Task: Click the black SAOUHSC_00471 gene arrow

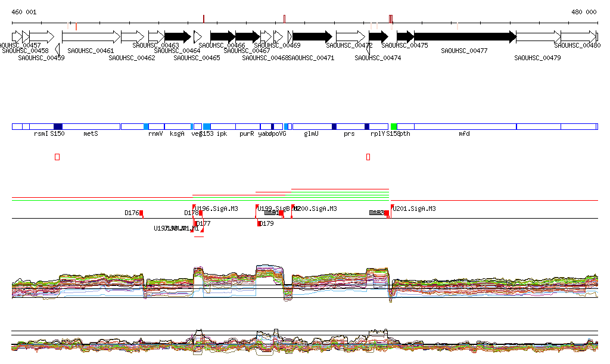Action: [312, 36]
